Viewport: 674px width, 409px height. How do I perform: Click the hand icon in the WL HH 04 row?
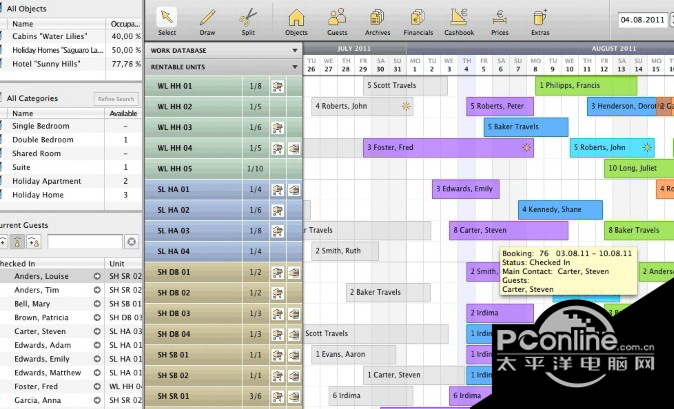(x=294, y=148)
